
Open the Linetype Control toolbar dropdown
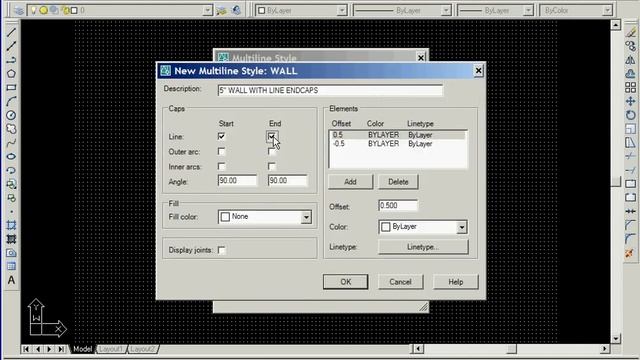click(446, 10)
